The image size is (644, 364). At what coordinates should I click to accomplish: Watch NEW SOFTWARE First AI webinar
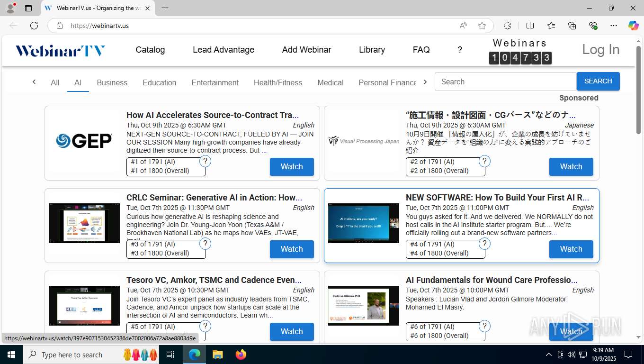pos(571,249)
